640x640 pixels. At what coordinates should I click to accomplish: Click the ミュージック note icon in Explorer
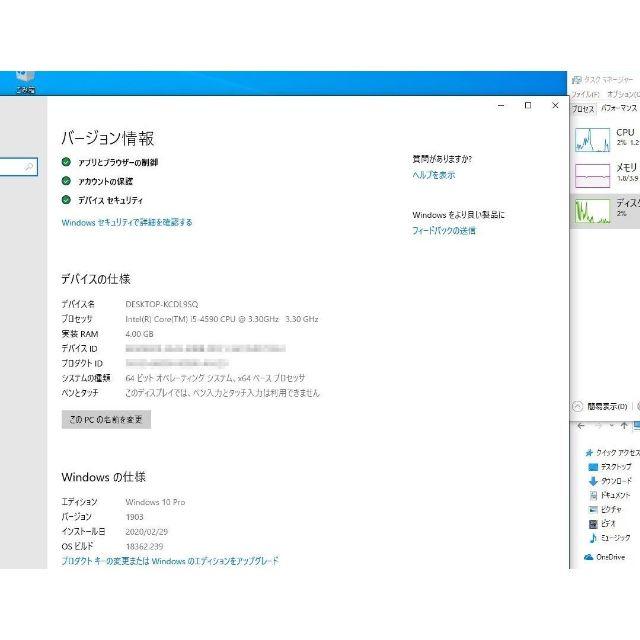point(593,538)
